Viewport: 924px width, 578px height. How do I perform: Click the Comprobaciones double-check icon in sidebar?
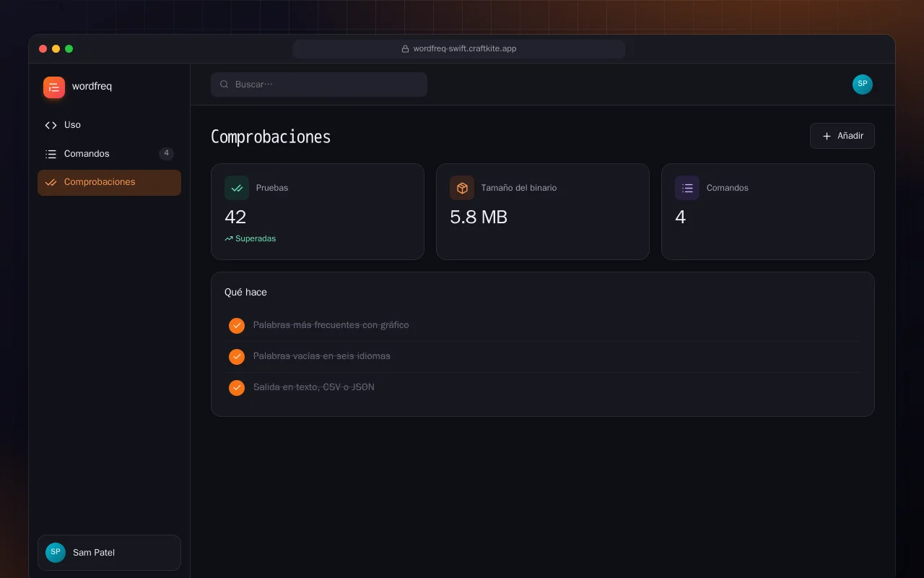51,182
